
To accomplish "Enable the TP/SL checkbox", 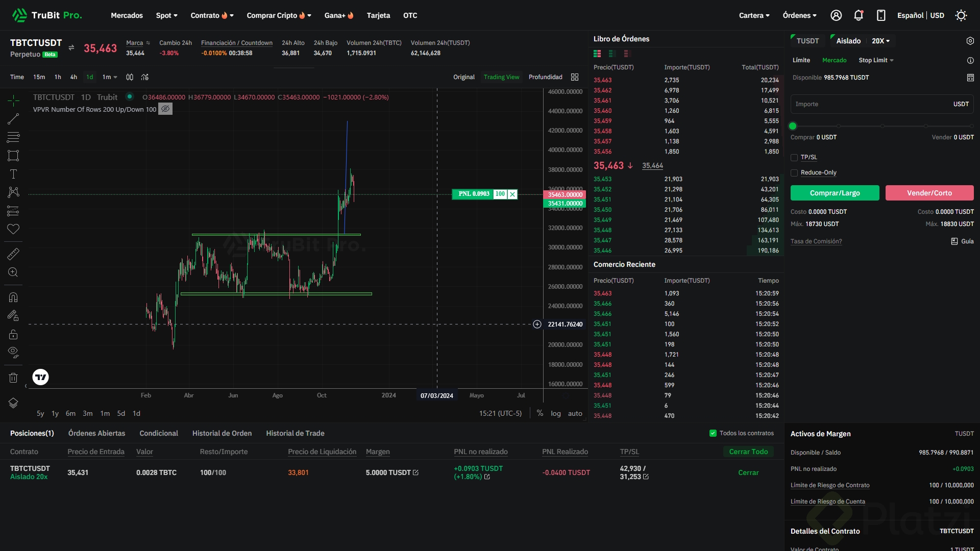I will [x=794, y=158].
